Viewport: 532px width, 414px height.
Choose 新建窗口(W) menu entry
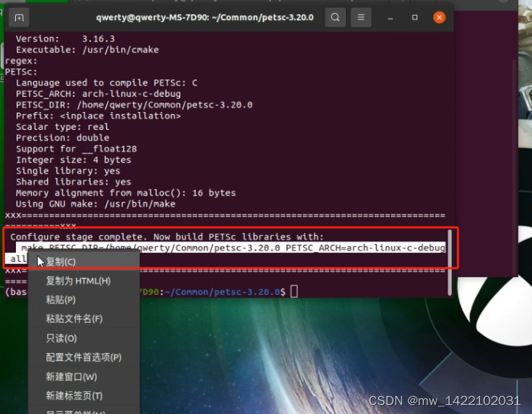pyautogui.click(x=84, y=377)
